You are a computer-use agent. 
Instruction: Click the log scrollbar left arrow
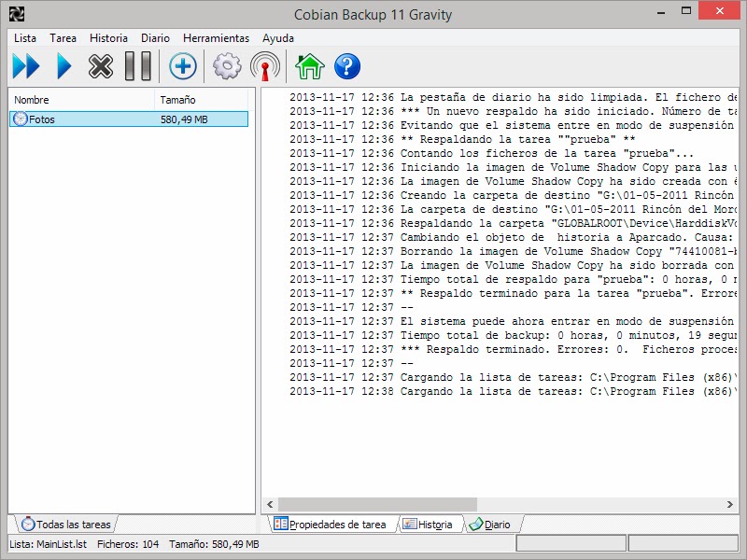pyautogui.click(x=270, y=504)
